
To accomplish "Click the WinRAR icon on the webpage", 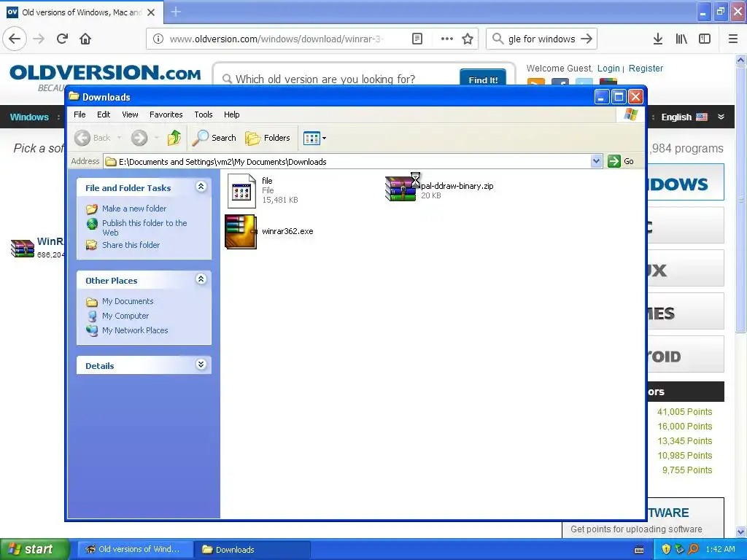I will click(23, 248).
